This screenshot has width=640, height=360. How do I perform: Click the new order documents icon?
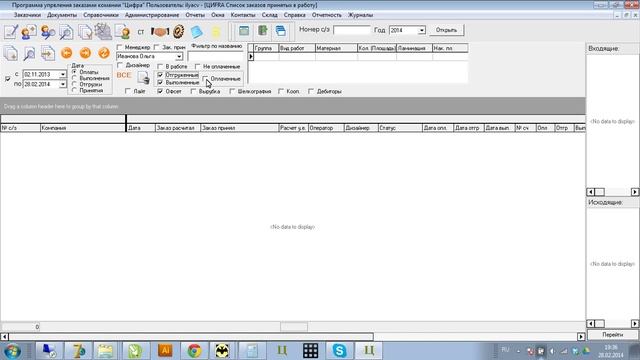click(11, 53)
